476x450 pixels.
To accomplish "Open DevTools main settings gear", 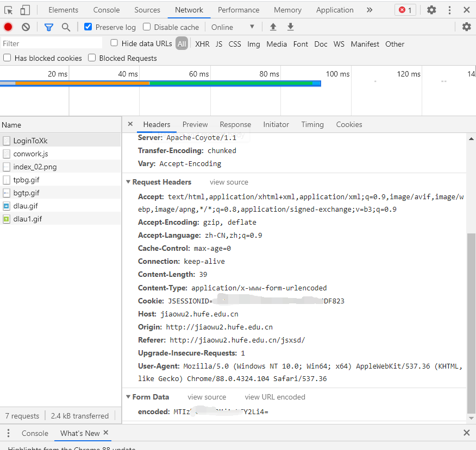I will pos(431,10).
